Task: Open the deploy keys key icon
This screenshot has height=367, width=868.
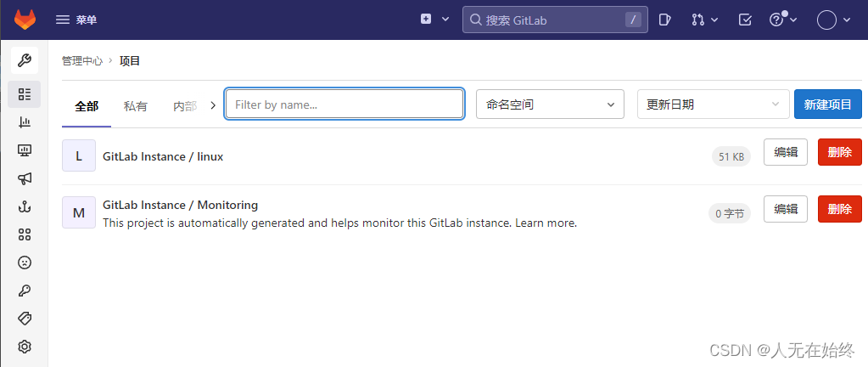Action: point(25,291)
